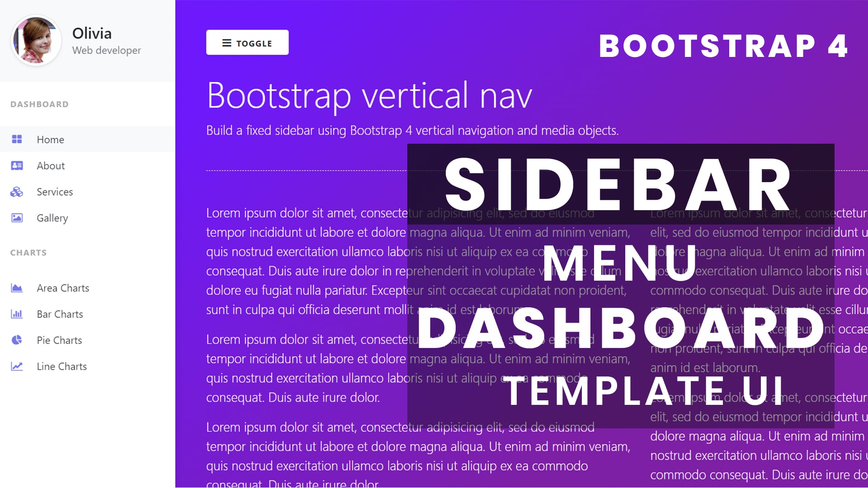Toggle the sidebar with hamburger button
The image size is (868, 488).
click(247, 42)
